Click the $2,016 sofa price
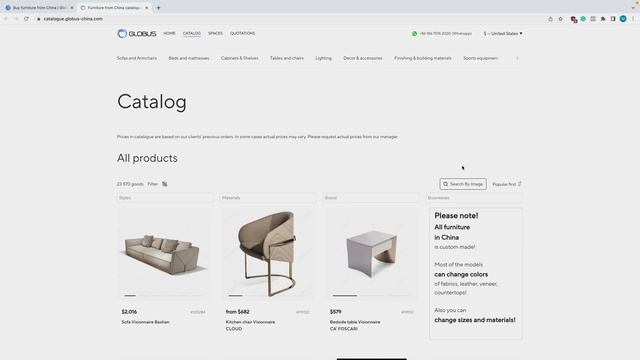Screen dimensions: 640x360 tap(129, 312)
